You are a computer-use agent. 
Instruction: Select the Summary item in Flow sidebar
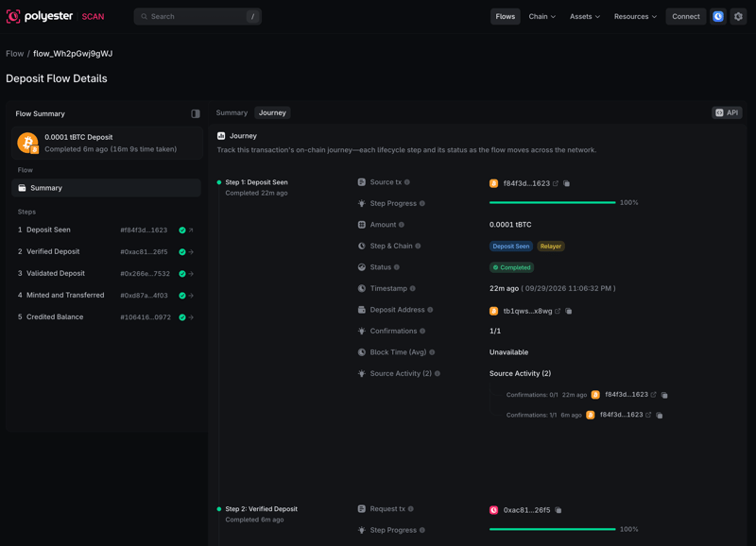(x=106, y=188)
